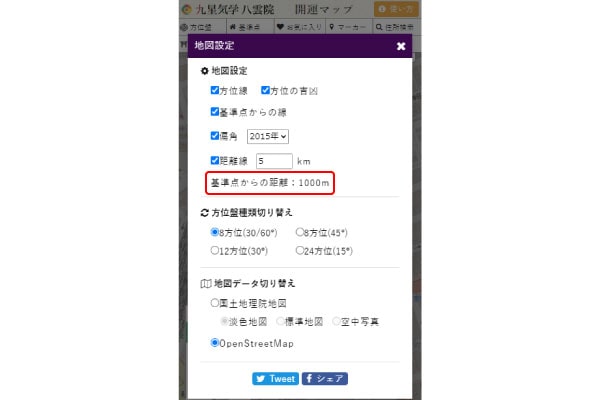Screen dimensions: 600x400
Task: Open the 住所検索 address search tab
Action: (395, 27)
